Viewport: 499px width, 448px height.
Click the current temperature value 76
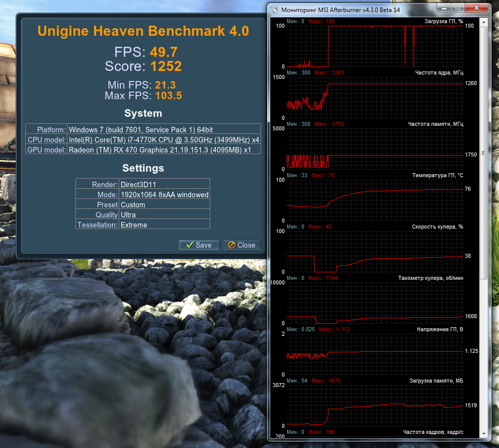[x=467, y=189]
